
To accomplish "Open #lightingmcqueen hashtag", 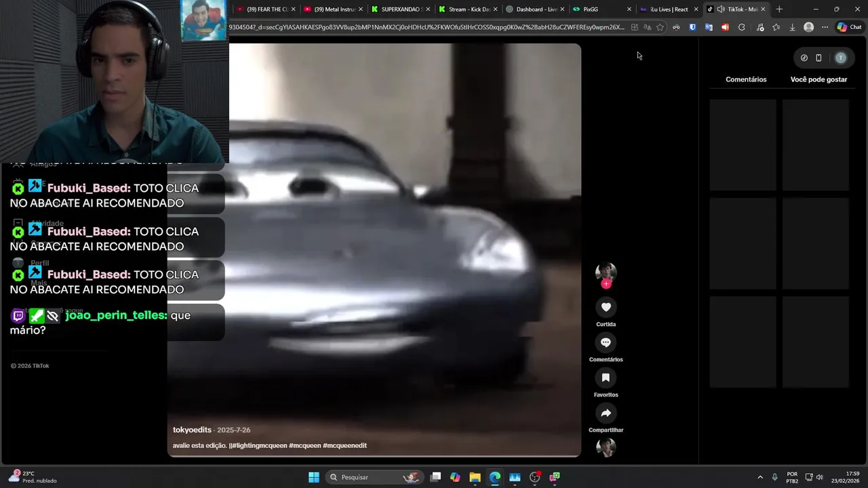I will point(258,445).
